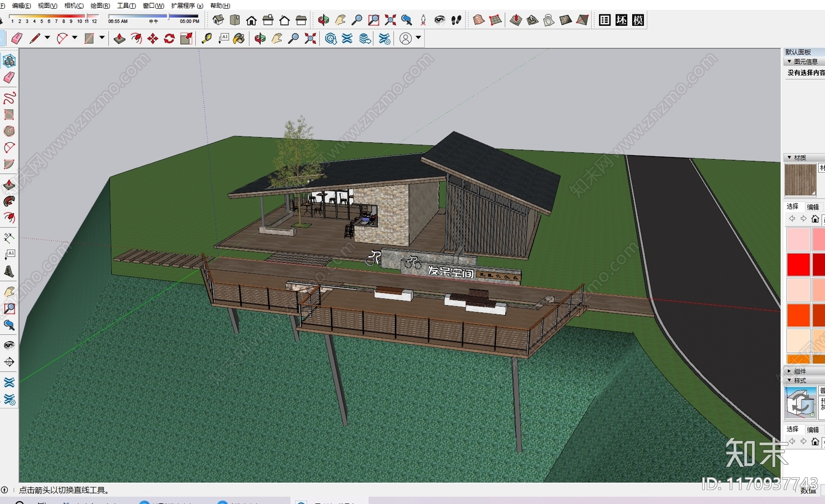The height and width of the screenshot is (504, 825).
Task: Select Walk footprints tool
Action: [x=456, y=20]
